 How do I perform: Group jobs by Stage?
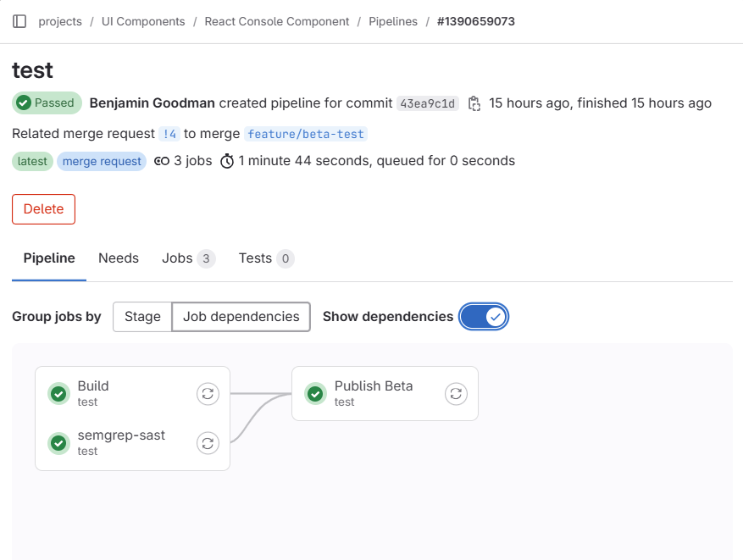pyautogui.click(x=141, y=316)
